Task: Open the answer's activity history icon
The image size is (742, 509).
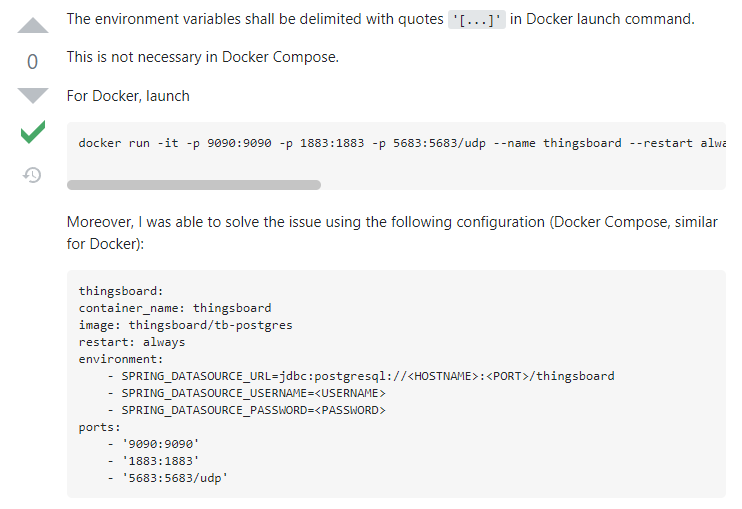Action: click(32, 175)
